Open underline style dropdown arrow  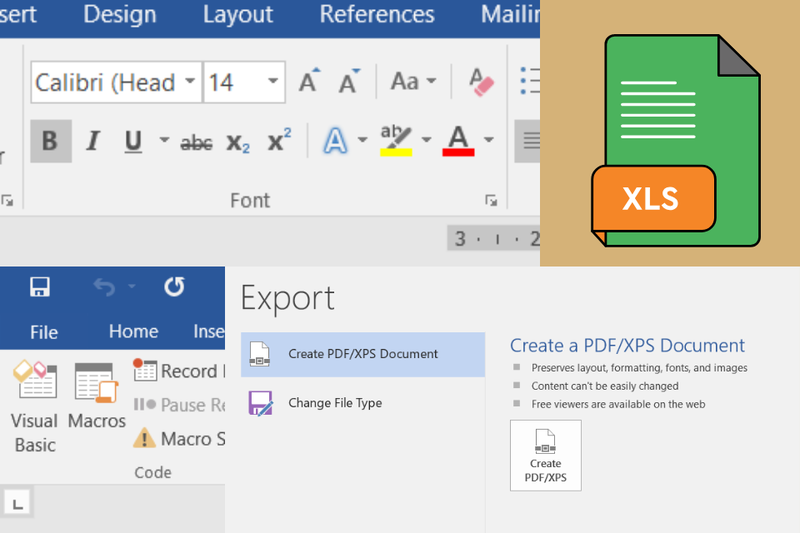[164, 139]
